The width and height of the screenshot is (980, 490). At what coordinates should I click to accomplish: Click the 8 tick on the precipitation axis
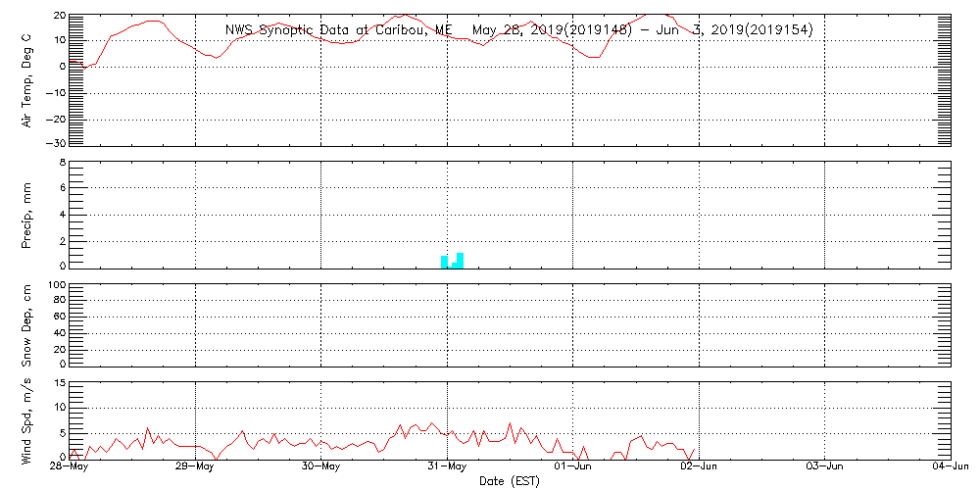61,162
